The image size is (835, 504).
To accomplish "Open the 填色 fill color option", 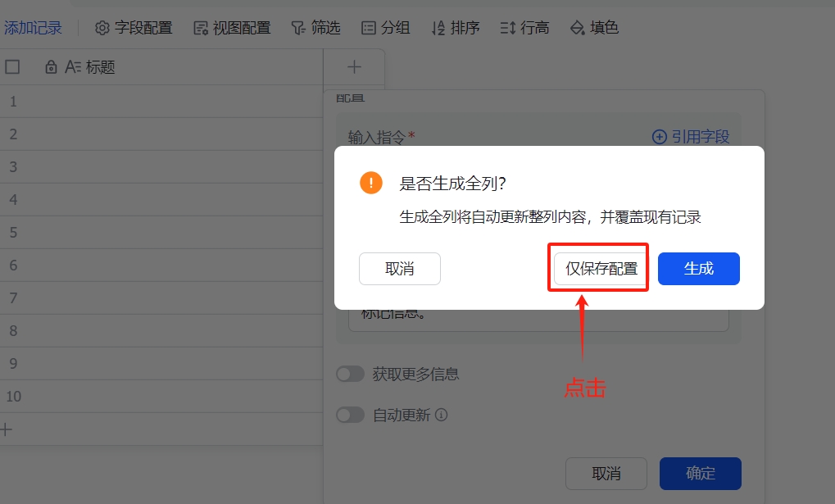I will tap(594, 28).
